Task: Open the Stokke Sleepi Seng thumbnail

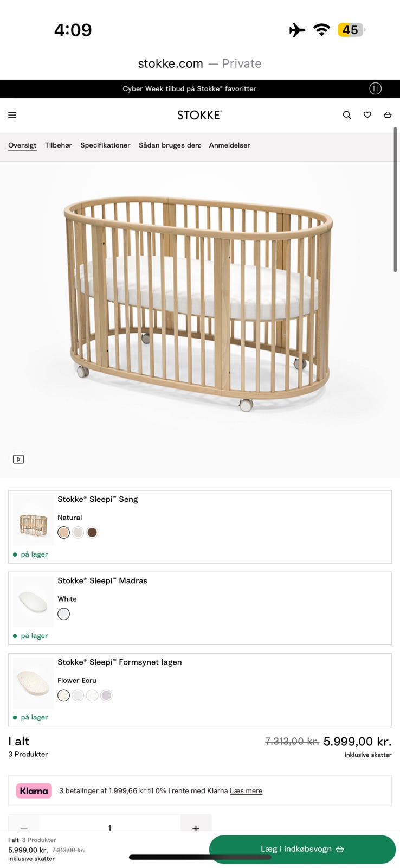Action: [x=33, y=520]
